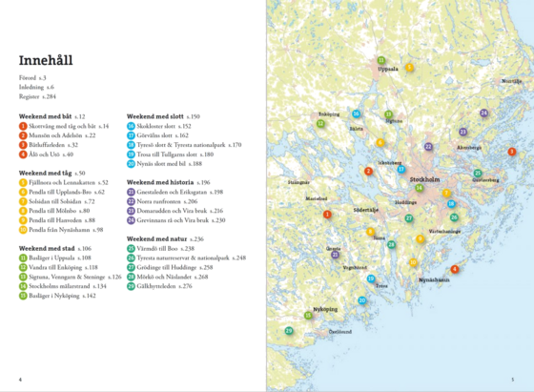Click blue map marker 19 near Trosa

click(x=371, y=279)
